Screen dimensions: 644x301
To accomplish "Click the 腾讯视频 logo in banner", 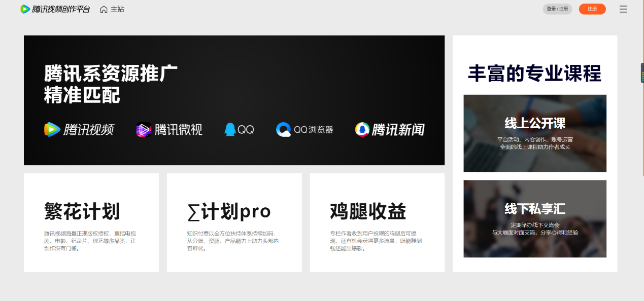I will click(x=79, y=130).
